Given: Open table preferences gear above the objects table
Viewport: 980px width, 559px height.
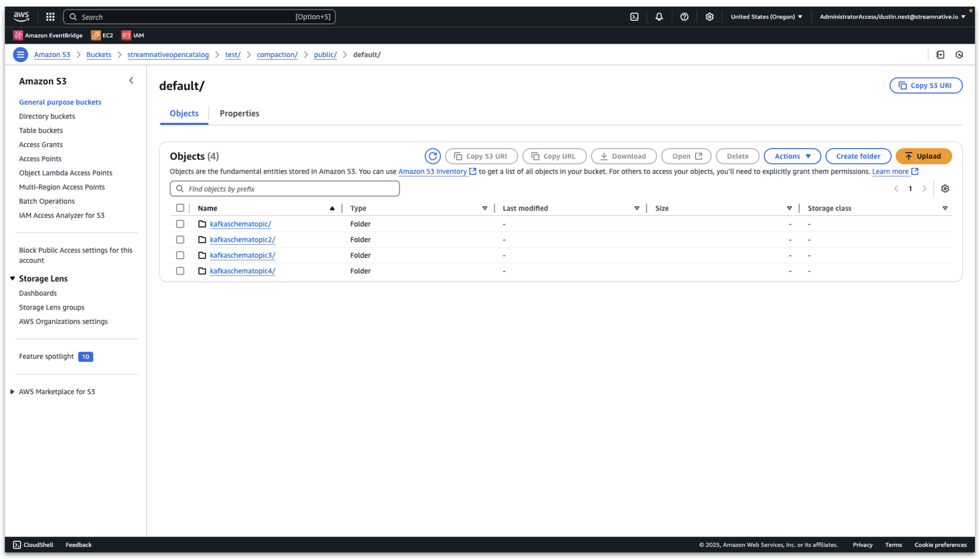Looking at the screenshot, I should pos(945,188).
